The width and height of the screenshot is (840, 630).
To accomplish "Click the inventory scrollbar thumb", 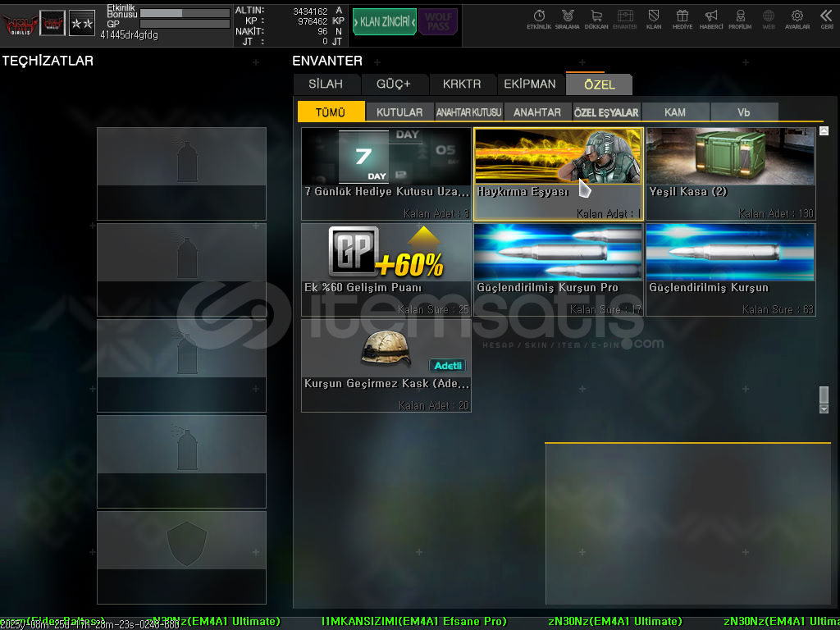I will pos(824,395).
